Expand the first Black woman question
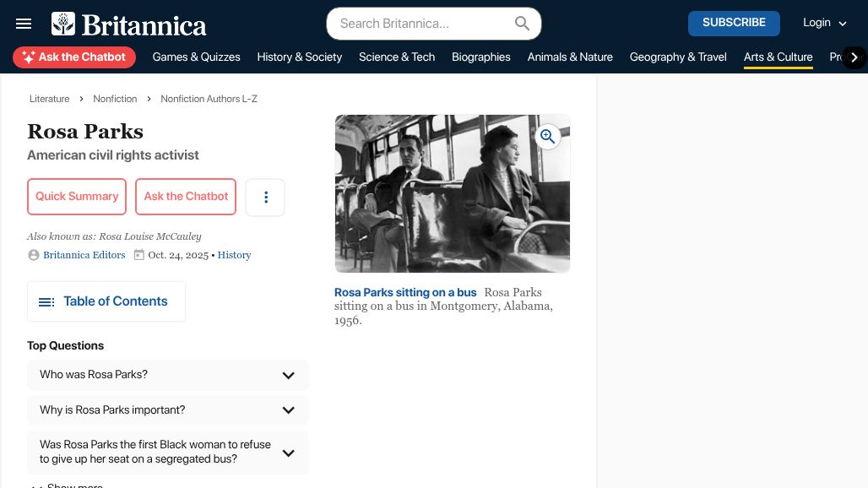The width and height of the screenshot is (868, 488). click(288, 453)
